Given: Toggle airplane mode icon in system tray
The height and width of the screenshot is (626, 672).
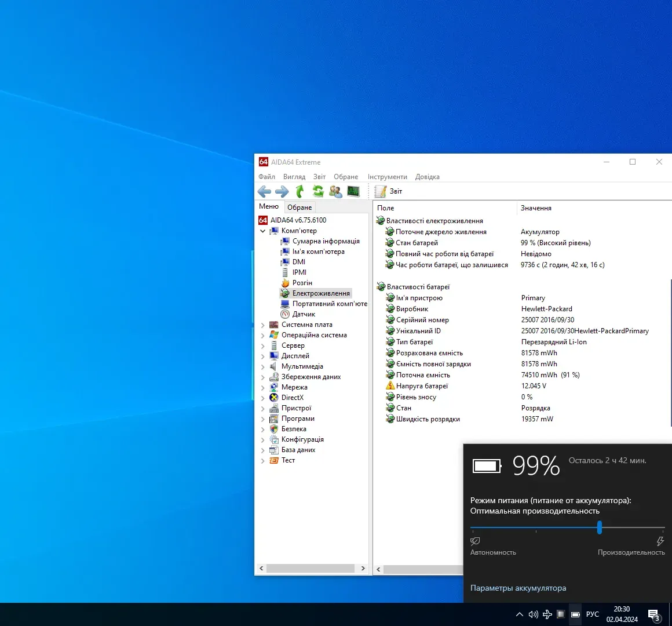Looking at the screenshot, I should (547, 614).
